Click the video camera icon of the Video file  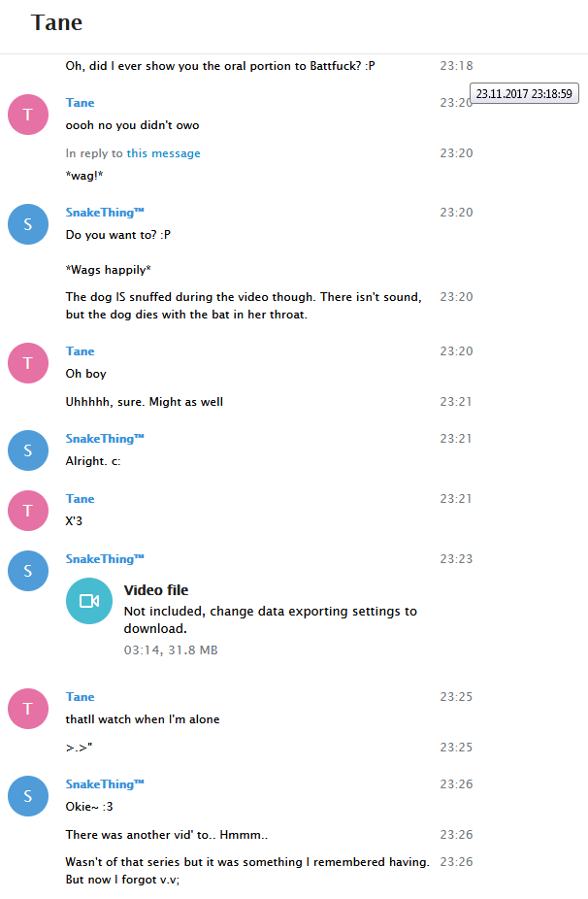click(x=89, y=601)
